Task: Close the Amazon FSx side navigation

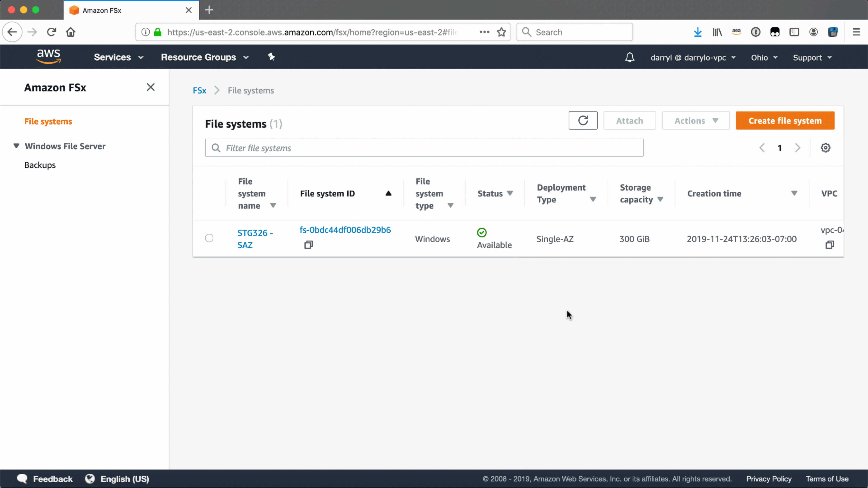Action: (x=151, y=87)
